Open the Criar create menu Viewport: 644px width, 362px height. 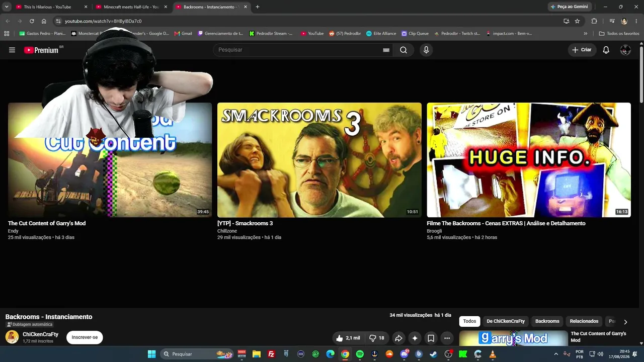pyautogui.click(x=582, y=50)
